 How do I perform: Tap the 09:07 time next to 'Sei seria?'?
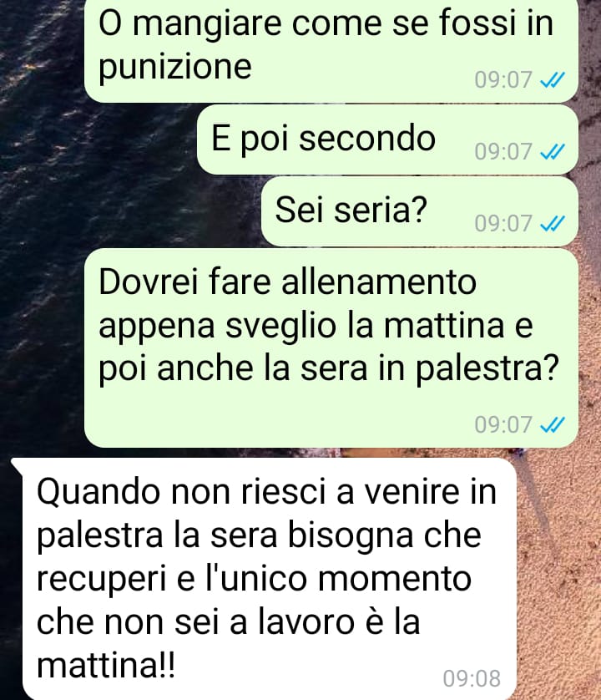coord(503,223)
